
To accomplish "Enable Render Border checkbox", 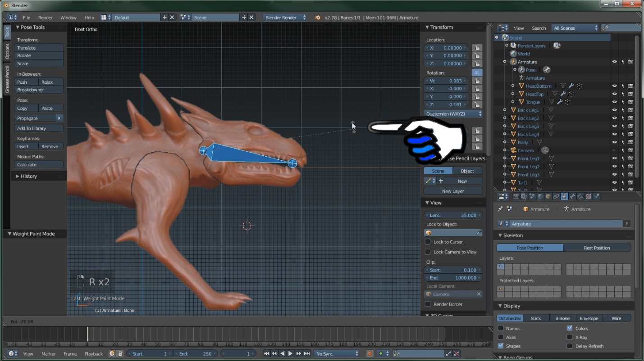I will click(x=428, y=304).
